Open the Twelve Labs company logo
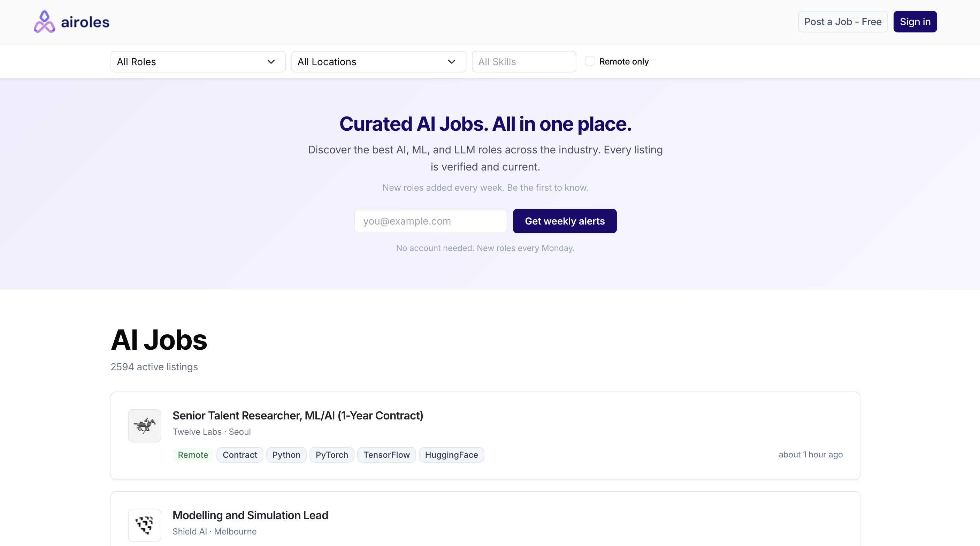980x546 pixels. click(145, 425)
